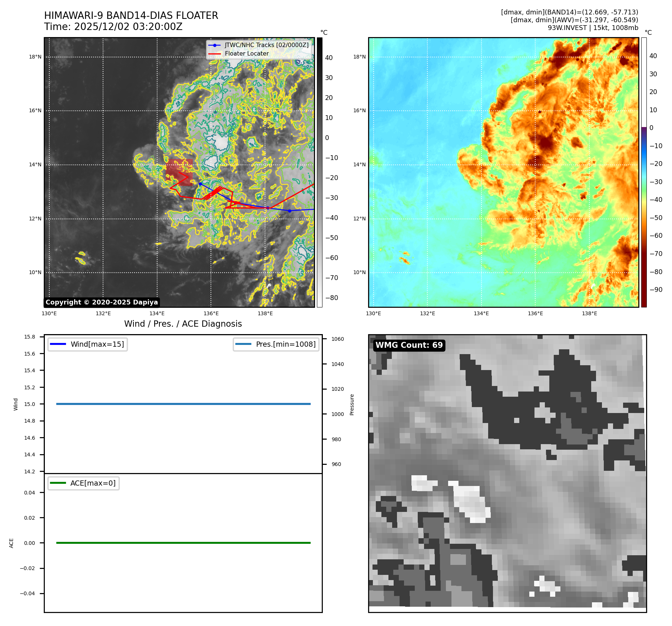The width and height of the screenshot is (672, 626).
Task: Click the red shaded box on the satellite map
Action: 179,172
